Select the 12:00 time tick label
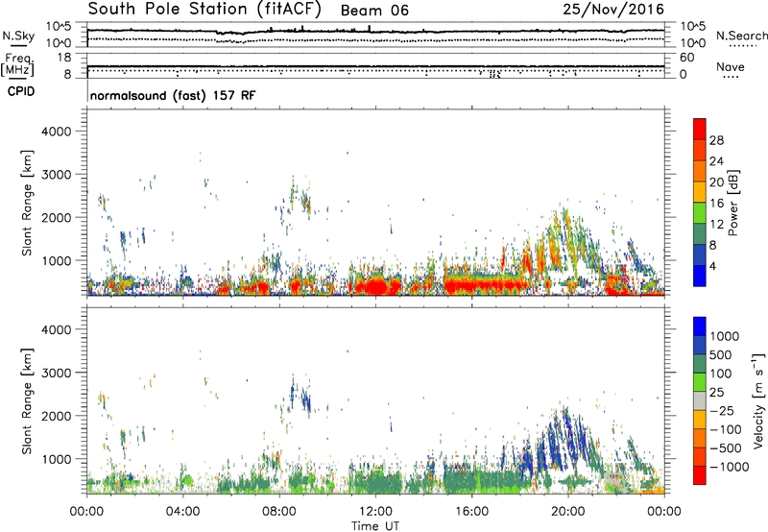 click(375, 512)
